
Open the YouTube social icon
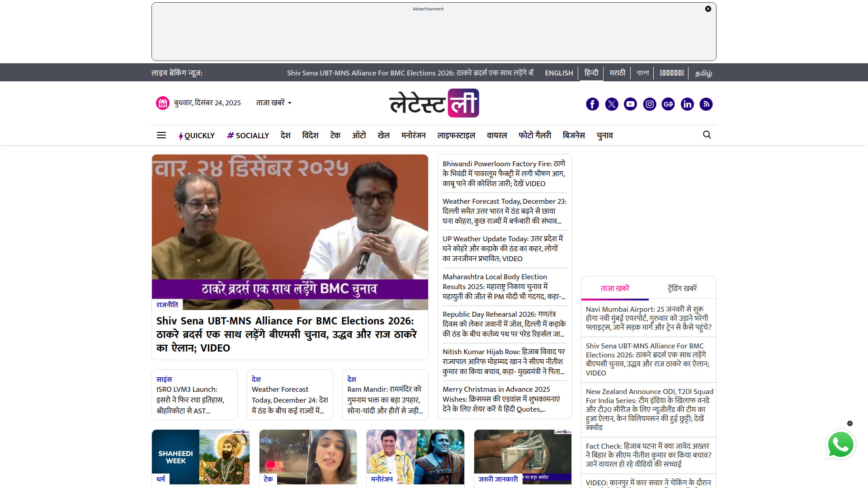click(x=630, y=104)
